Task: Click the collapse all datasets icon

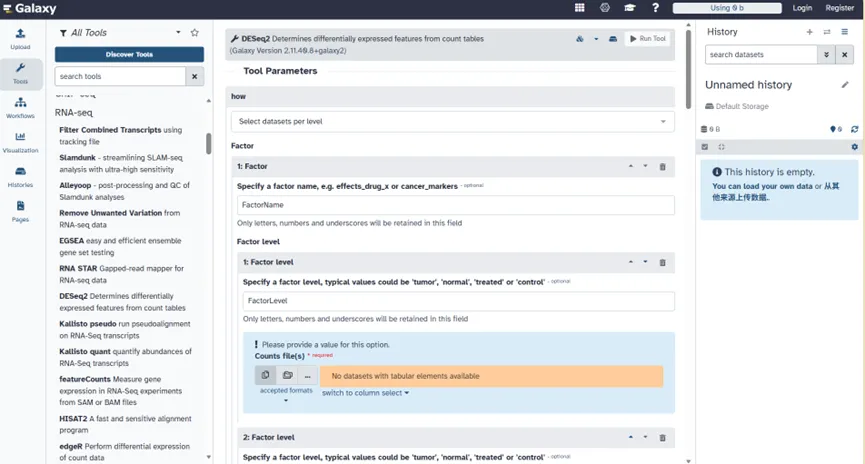Action: 722,147
